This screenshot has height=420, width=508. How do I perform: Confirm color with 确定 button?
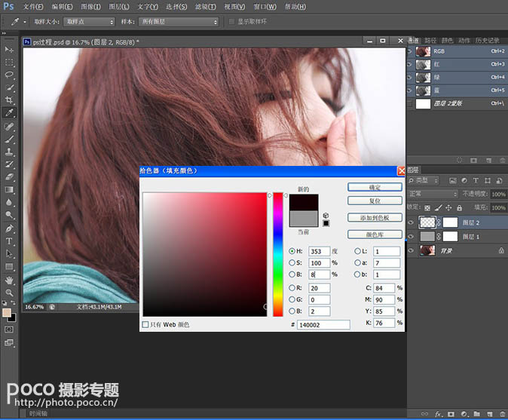click(x=375, y=187)
